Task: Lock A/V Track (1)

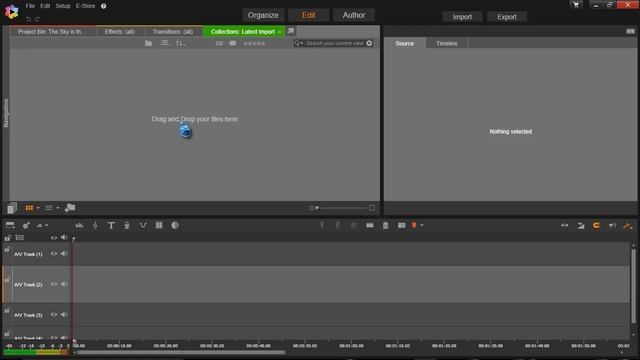Action: 7,249
